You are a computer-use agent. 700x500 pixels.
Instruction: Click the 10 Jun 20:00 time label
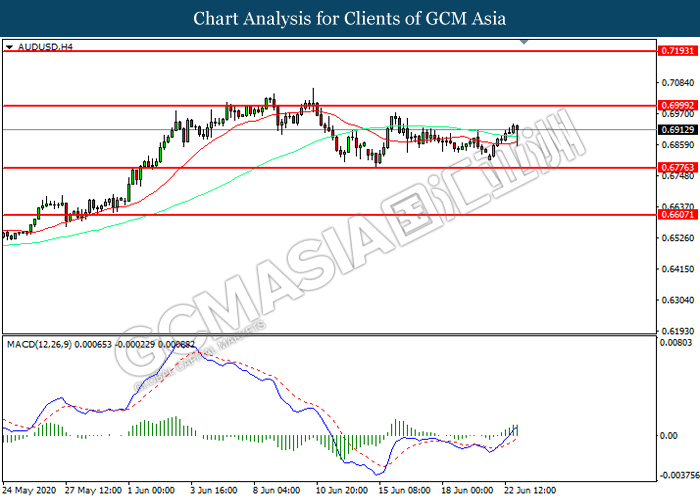click(342, 491)
